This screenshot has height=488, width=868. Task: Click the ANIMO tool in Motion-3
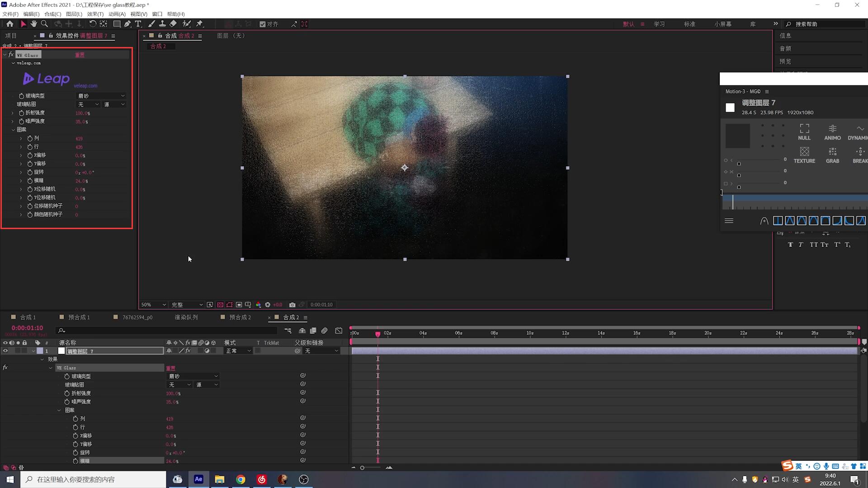832,132
